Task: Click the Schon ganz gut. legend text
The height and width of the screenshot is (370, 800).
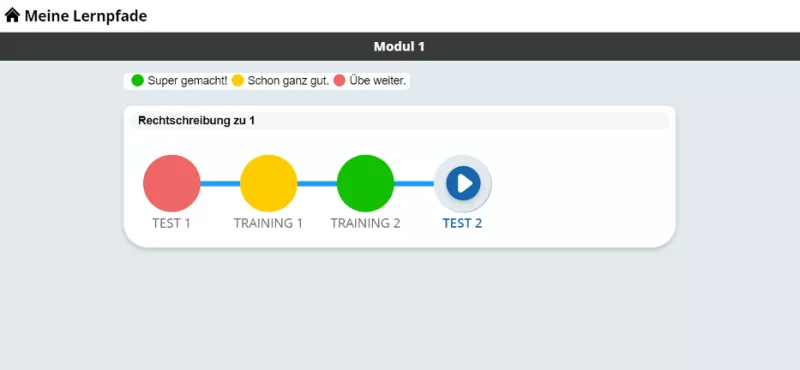Action: point(288,81)
